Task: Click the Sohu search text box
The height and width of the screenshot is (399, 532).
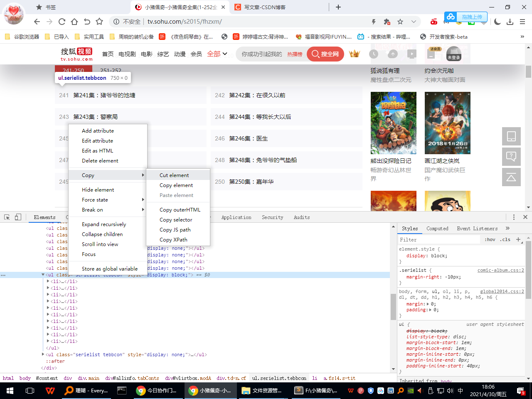Action: [262, 54]
